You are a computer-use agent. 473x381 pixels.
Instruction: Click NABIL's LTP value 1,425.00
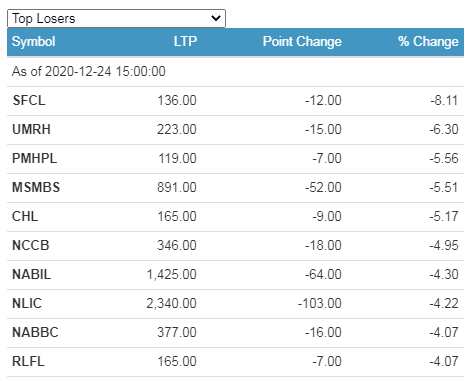172,275
